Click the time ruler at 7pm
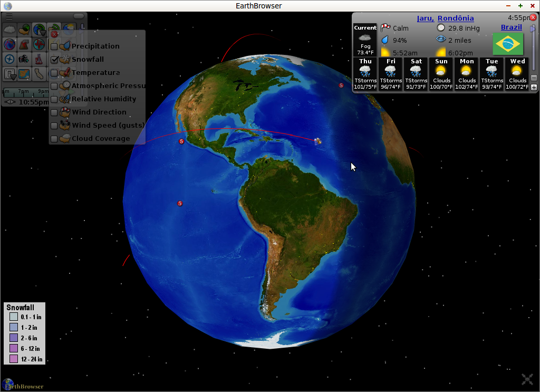The width and height of the screenshot is (540, 392). click(23, 92)
